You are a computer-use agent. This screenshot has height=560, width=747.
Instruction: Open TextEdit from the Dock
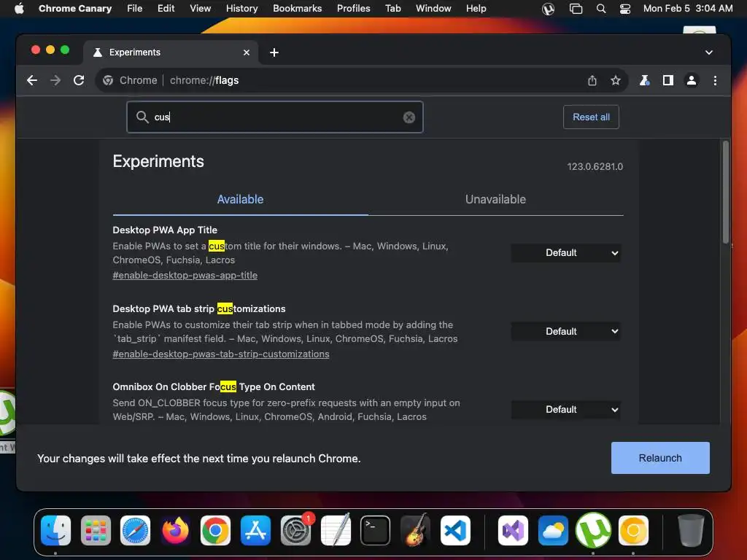pos(336,530)
